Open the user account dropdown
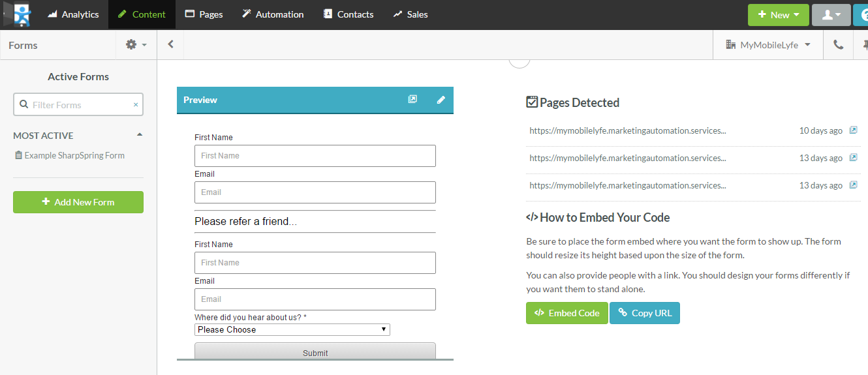Screen dimensions: 868x375 pyautogui.click(x=831, y=15)
